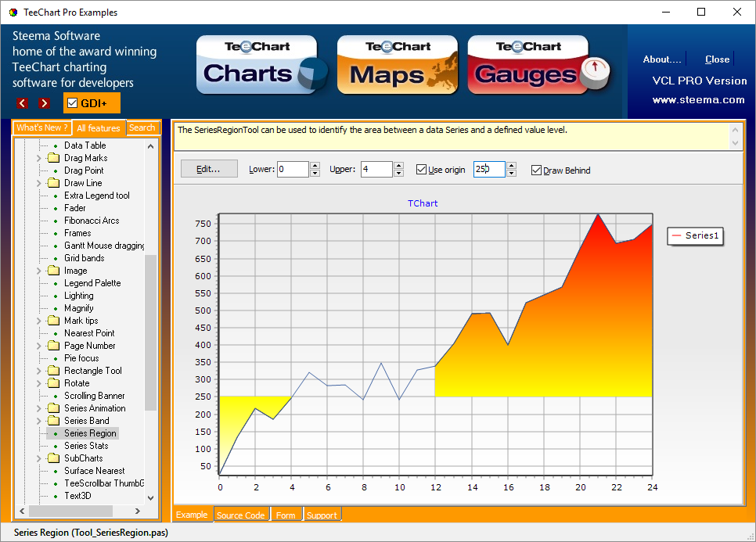This screenshot has width=756, height=542.
Task: Select the Example tab
Action: coord(192,515)
